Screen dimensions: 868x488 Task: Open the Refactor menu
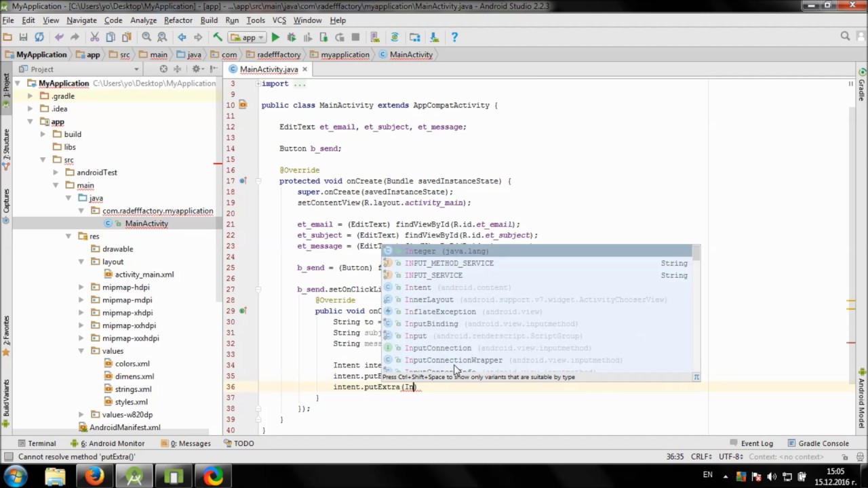178,20
